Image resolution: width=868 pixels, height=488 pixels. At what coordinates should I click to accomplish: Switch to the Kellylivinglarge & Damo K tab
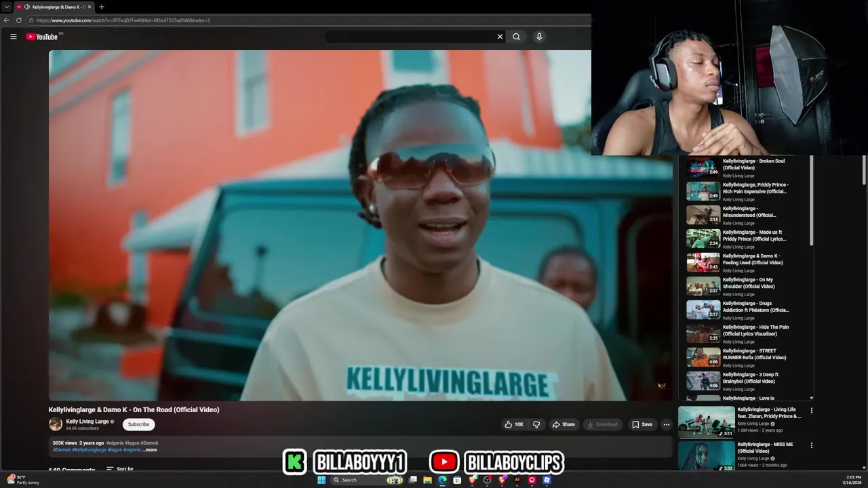[x=54, y=7]
